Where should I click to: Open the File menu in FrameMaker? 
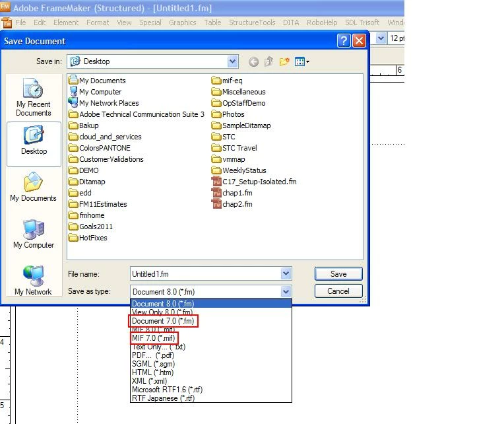(20, 22)
